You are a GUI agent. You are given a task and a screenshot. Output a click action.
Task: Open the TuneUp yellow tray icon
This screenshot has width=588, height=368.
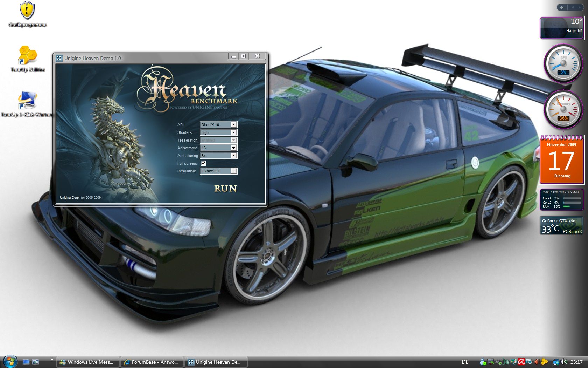coord(545,362)
